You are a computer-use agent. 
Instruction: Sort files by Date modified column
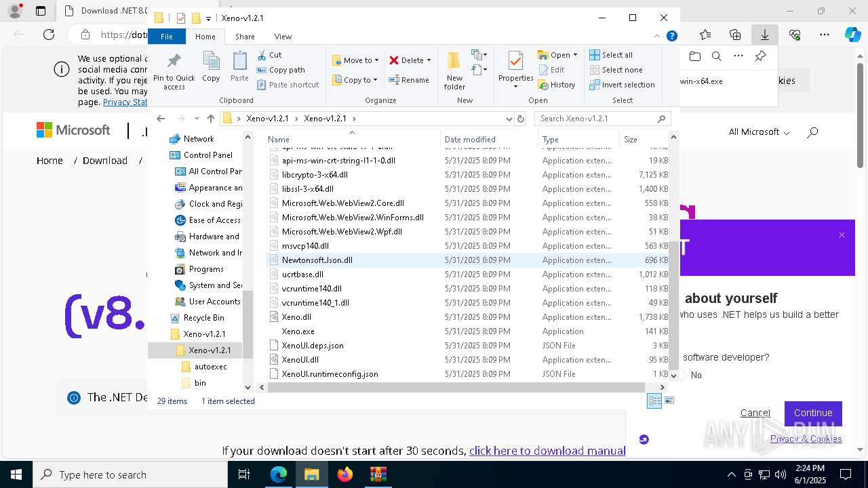click(x=488, y=140)
